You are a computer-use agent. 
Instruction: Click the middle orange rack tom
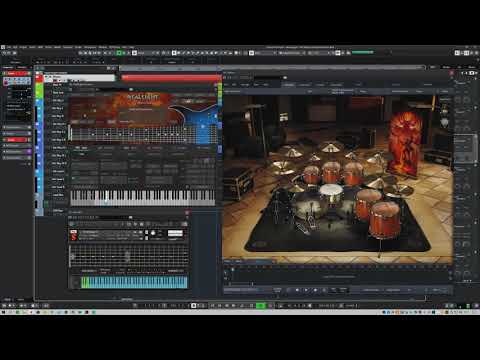[x=332, y=171]
